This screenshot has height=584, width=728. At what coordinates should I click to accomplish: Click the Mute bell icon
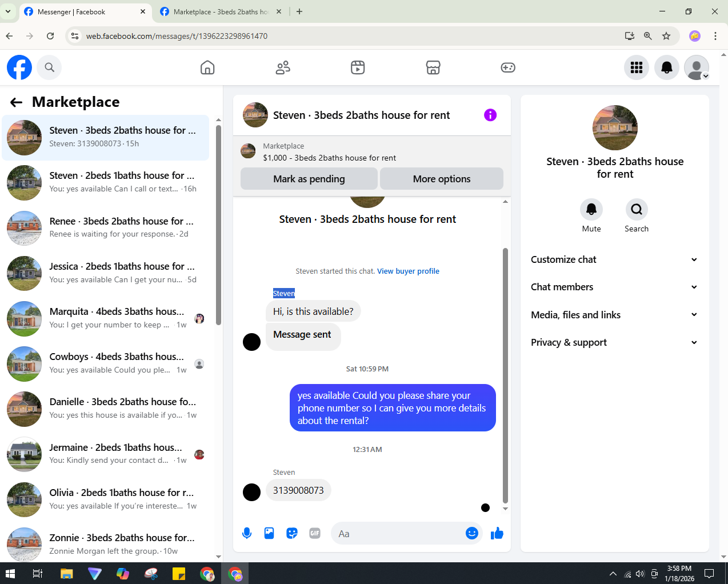[x=591, y=210]
